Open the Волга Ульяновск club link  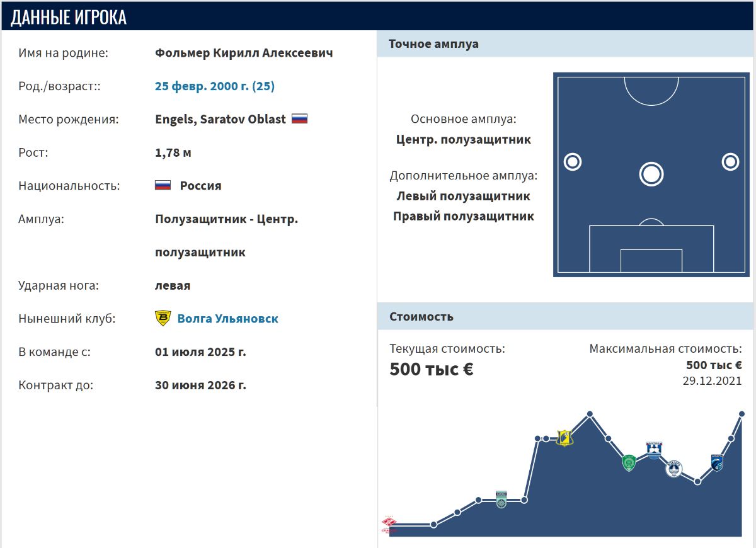tap(227, 319)
